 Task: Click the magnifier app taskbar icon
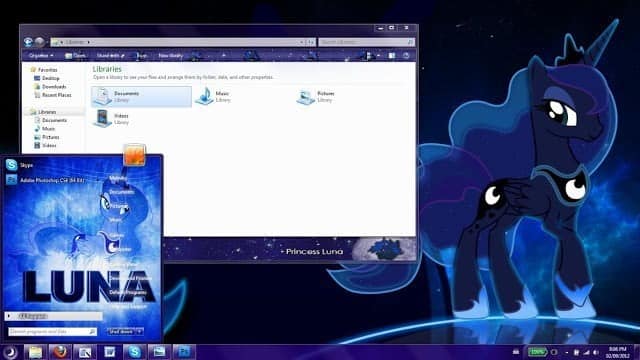coord(85,352)
